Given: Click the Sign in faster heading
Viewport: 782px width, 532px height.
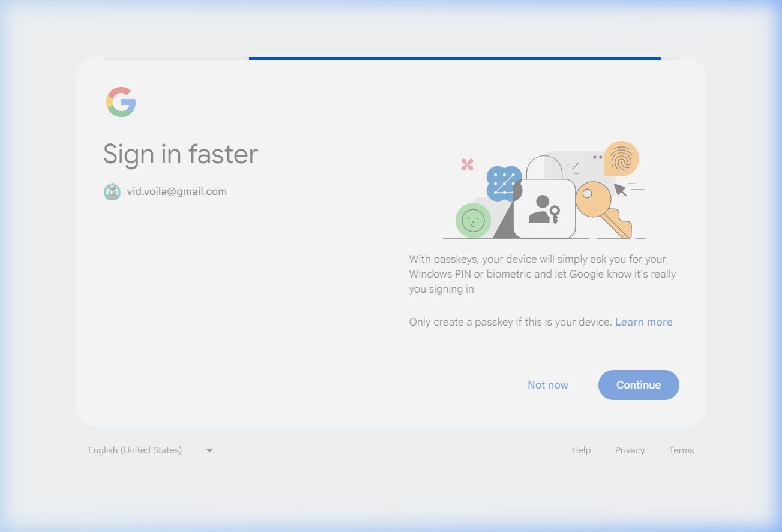Looking at the screenshot, I should click(x=181, y=154).
